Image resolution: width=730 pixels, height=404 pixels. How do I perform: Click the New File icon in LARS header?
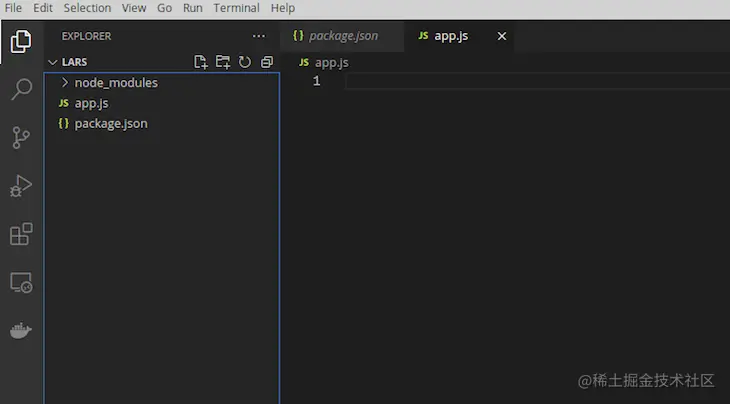[x=201, y=62]
